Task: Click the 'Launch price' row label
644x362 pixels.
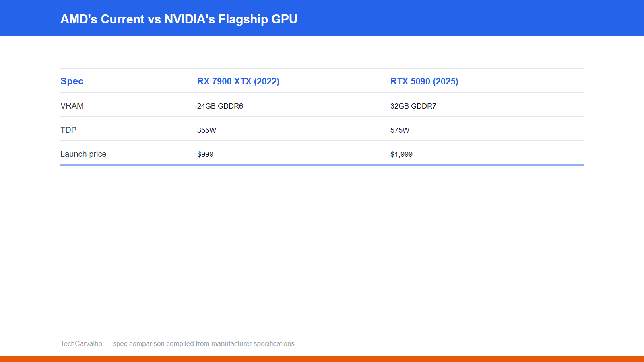Action: 83,154
